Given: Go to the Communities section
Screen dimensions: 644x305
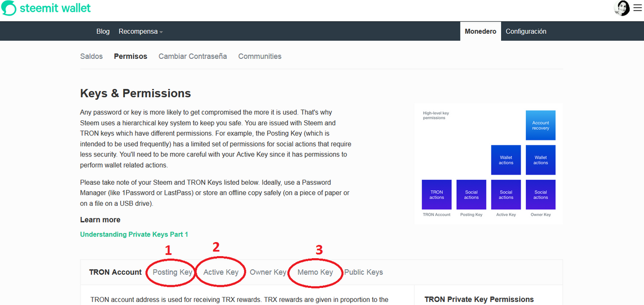Looking at the screenshot, I should pyautogui.click(x=260, y=56).
